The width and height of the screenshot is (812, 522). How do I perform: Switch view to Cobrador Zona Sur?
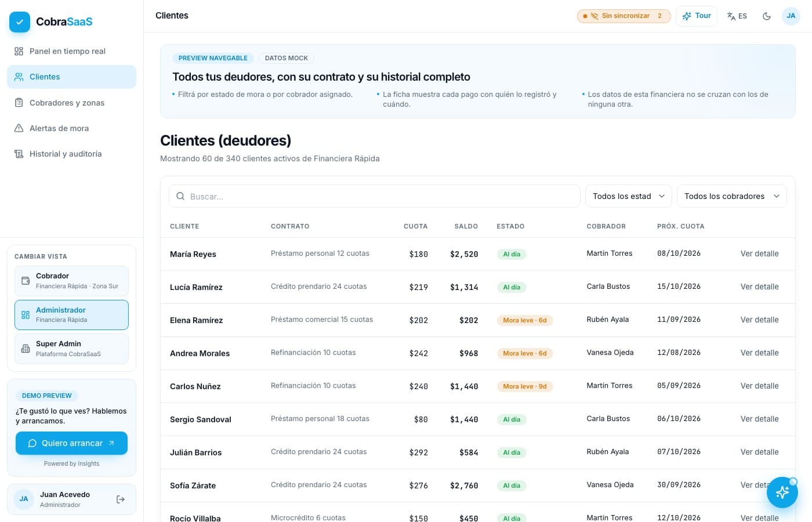[71, 281]
